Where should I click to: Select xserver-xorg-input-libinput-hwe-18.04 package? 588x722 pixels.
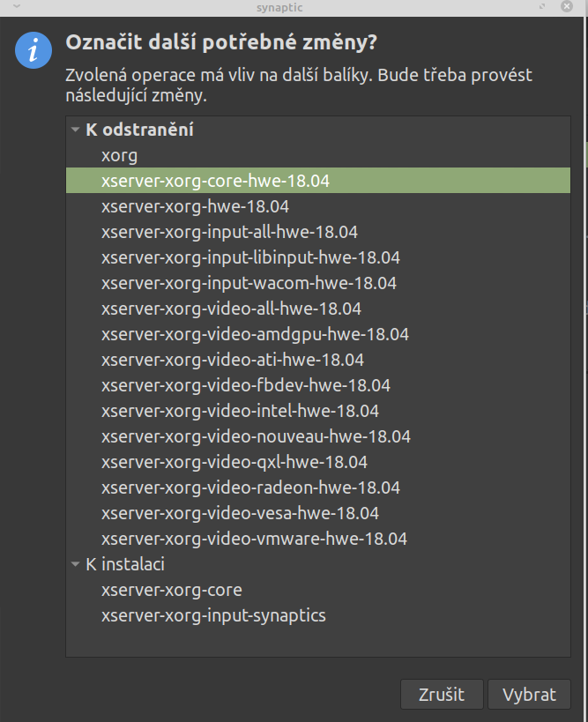click(x=250, y=257)
